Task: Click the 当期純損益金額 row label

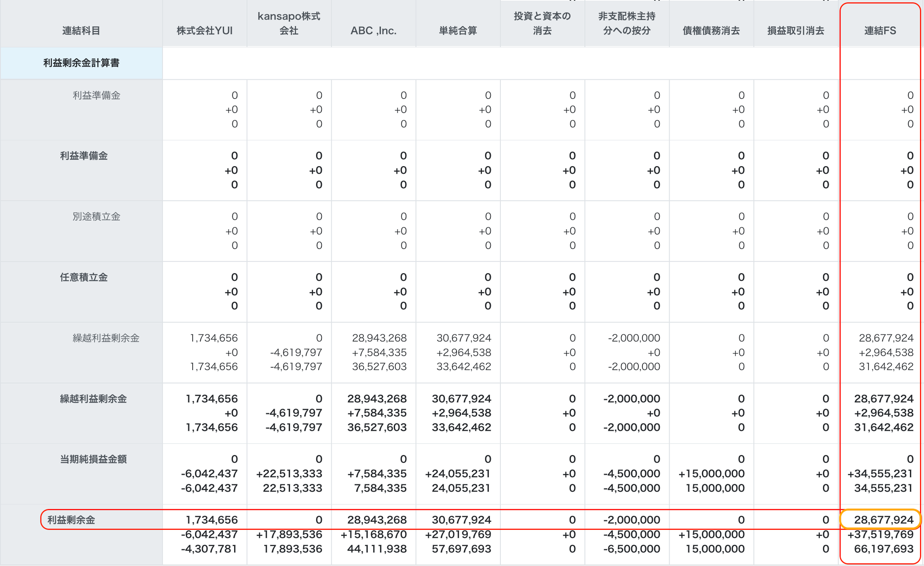Action: coord(93,459)
